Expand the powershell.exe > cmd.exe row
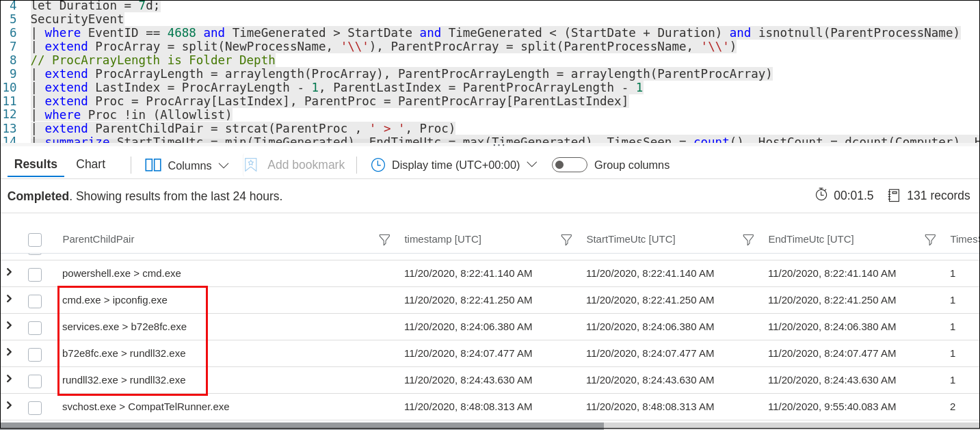The height and width of the screenshot is (430, 980). 9,272
